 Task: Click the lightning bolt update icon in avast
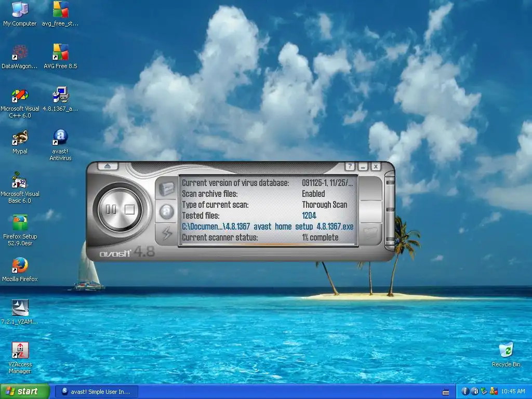pos(166,233)
